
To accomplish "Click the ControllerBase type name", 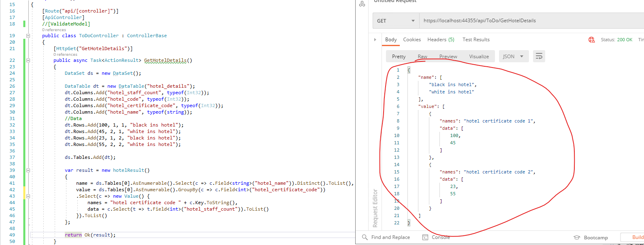I will (147, 36).
